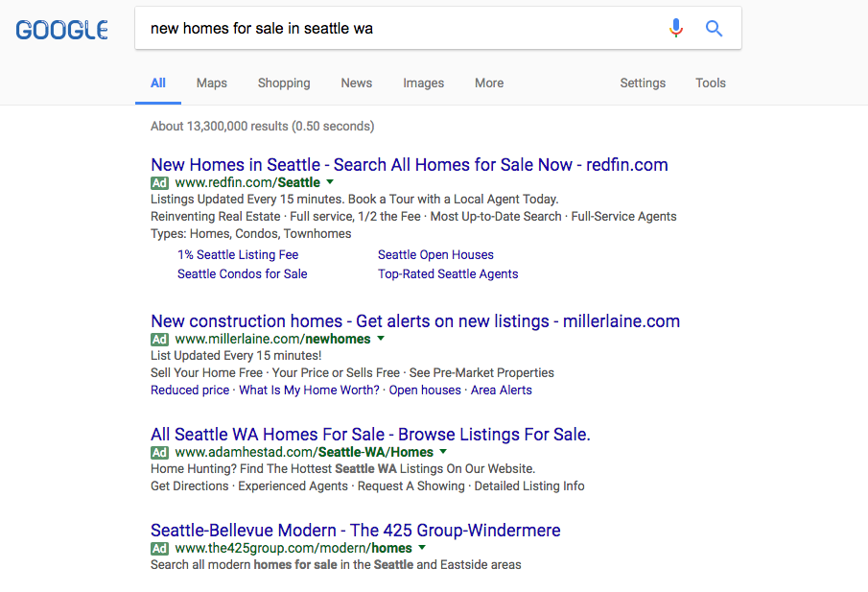The image size is (868, 592).
Task: Click the Reduced price link
Action: click(190, 390)
